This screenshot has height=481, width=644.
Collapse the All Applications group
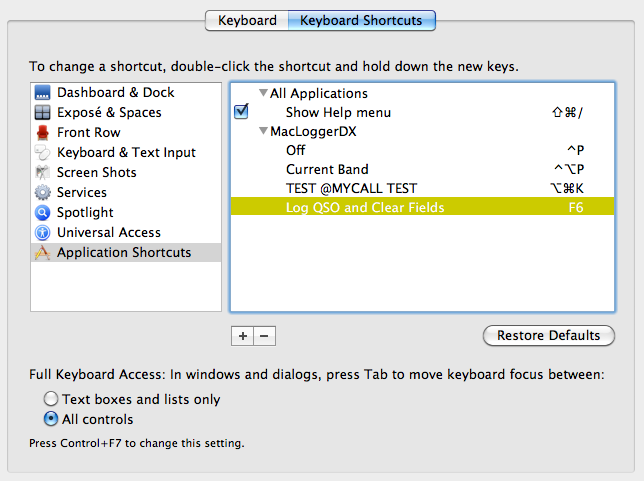(x=263, y=94)
